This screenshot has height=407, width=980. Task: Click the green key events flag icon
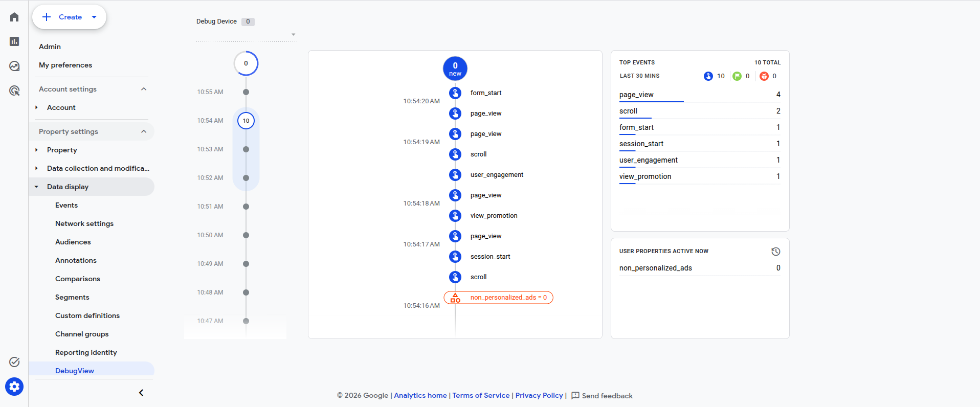point(737,76)
